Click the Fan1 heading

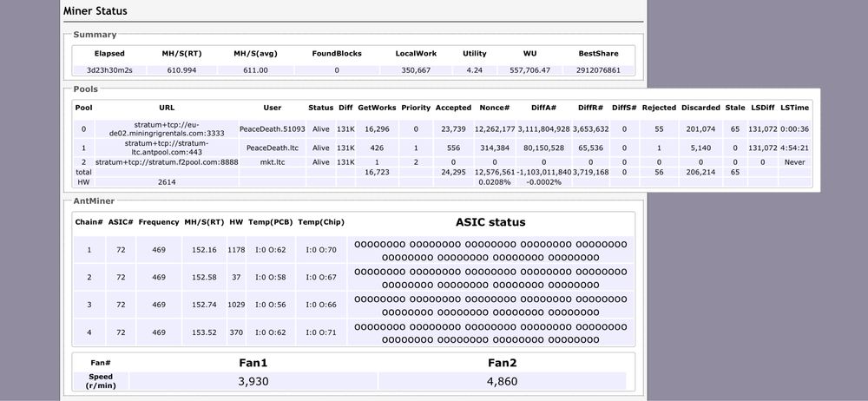point(253,364)
